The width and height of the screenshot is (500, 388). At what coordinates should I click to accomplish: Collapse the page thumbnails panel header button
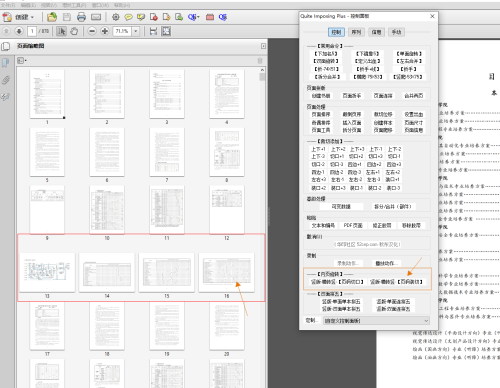click(263, 46)
